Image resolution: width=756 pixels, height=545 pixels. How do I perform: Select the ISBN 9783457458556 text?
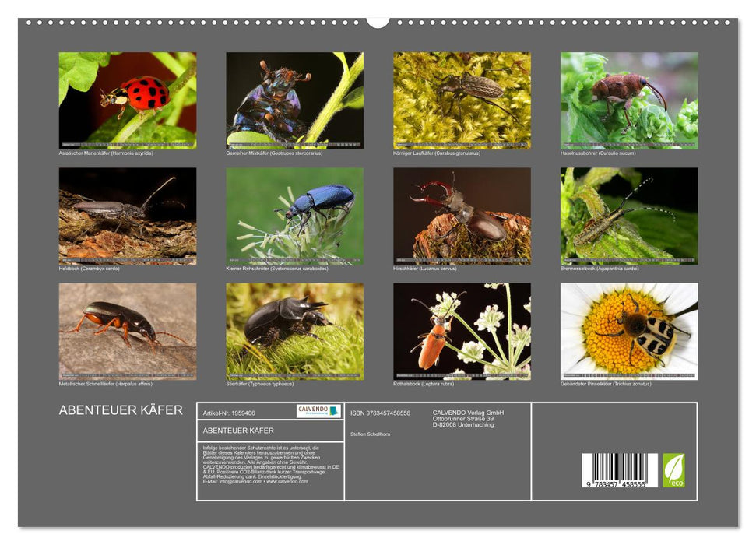380,412
